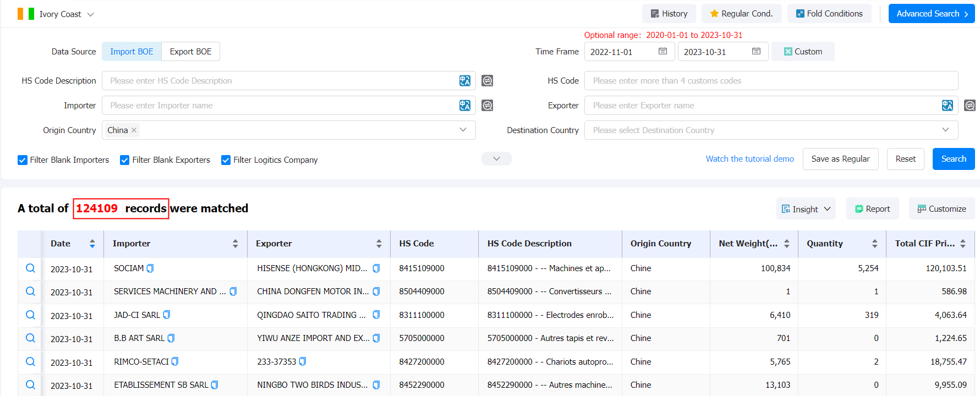Toggle Filter Logitics Company checkbox
This screenshot has width=980, height=396.
pyautogui.click(x=226, y=160)
